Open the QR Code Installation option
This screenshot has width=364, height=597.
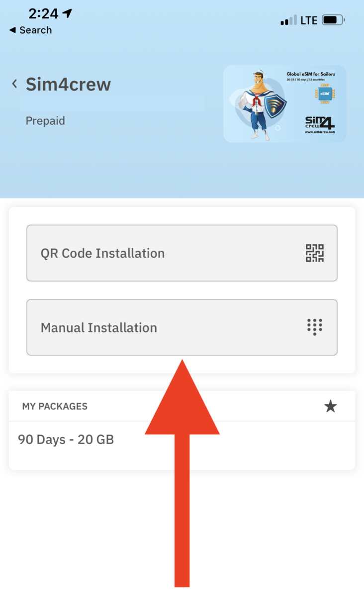(x=182, y=253)
